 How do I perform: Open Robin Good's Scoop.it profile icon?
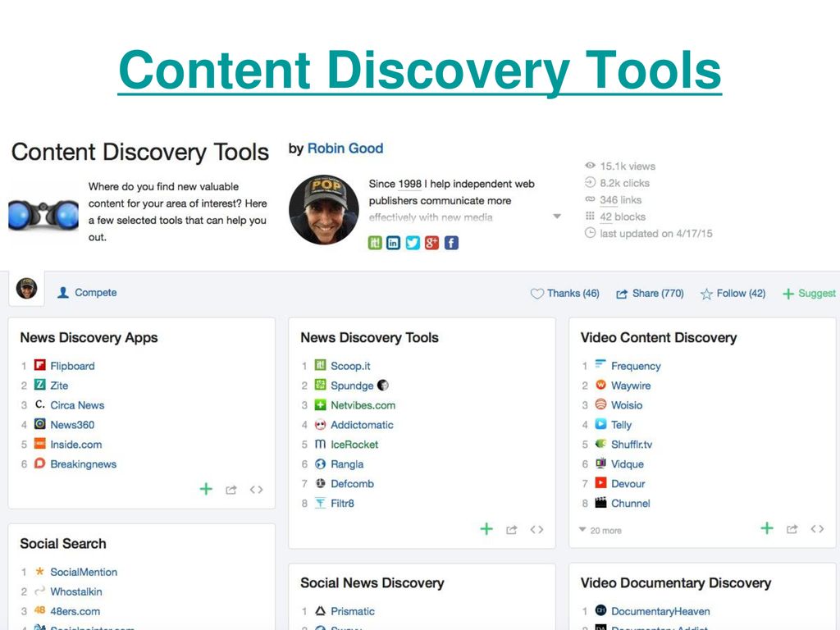coord(375,243)
